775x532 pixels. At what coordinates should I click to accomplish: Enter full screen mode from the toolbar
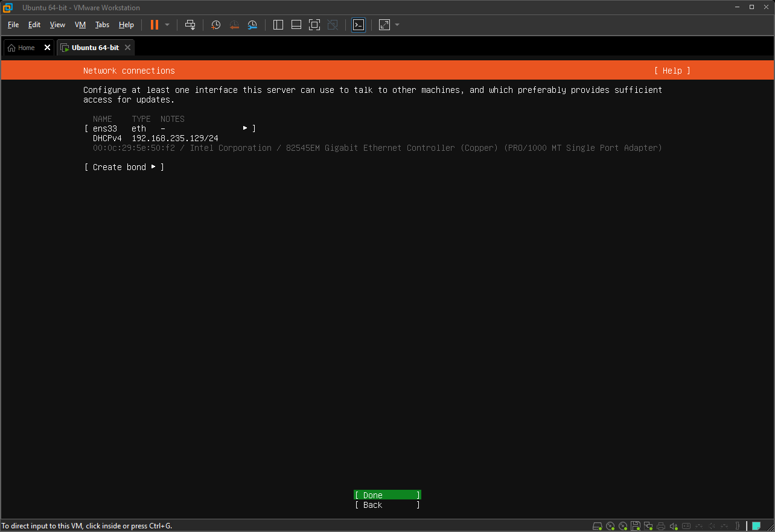[314, 25]
